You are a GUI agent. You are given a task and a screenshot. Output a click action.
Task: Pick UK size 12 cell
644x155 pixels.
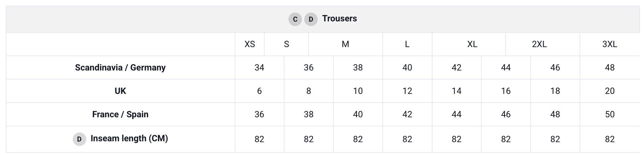407,91
